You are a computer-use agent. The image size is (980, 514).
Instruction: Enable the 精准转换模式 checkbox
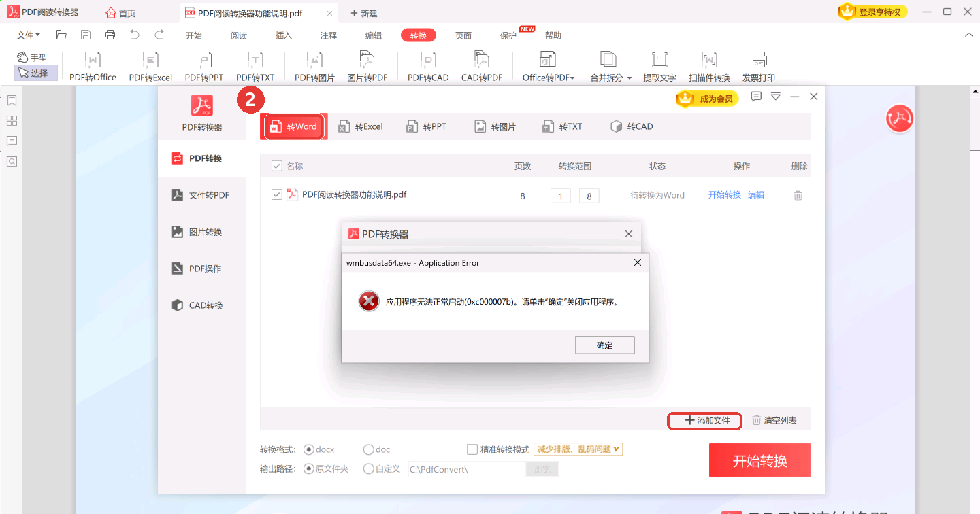coord(472,449)
